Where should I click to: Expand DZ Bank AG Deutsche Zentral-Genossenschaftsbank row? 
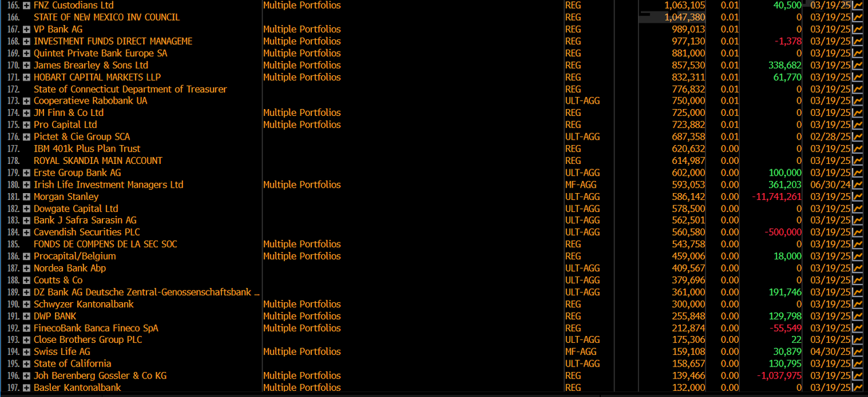coord(26,292)
